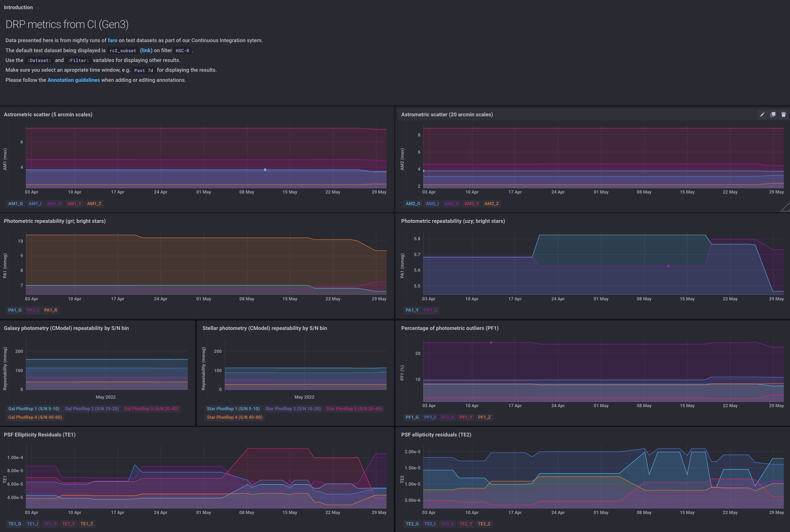Viewport: 790px width, 532px height.
Task: Select the Photometric repeatability (gri; bright stars) title
Action: (55, 221)
